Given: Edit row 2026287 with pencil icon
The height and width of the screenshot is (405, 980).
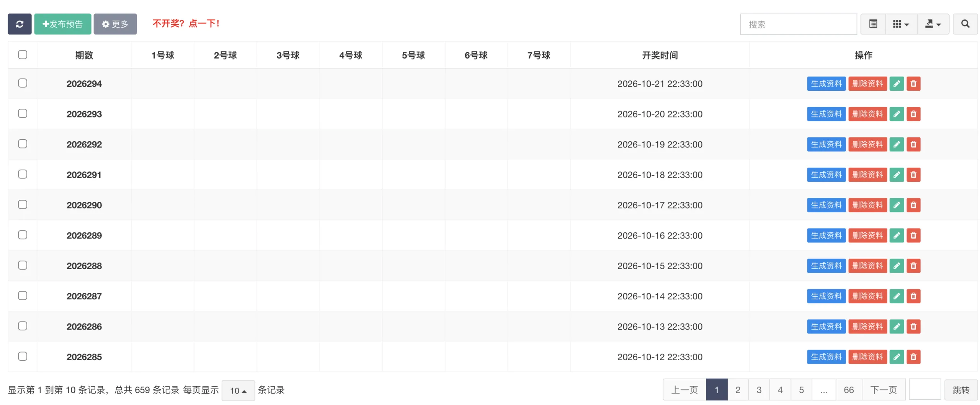Looking at the screenshot, I should tap(896, 296).
